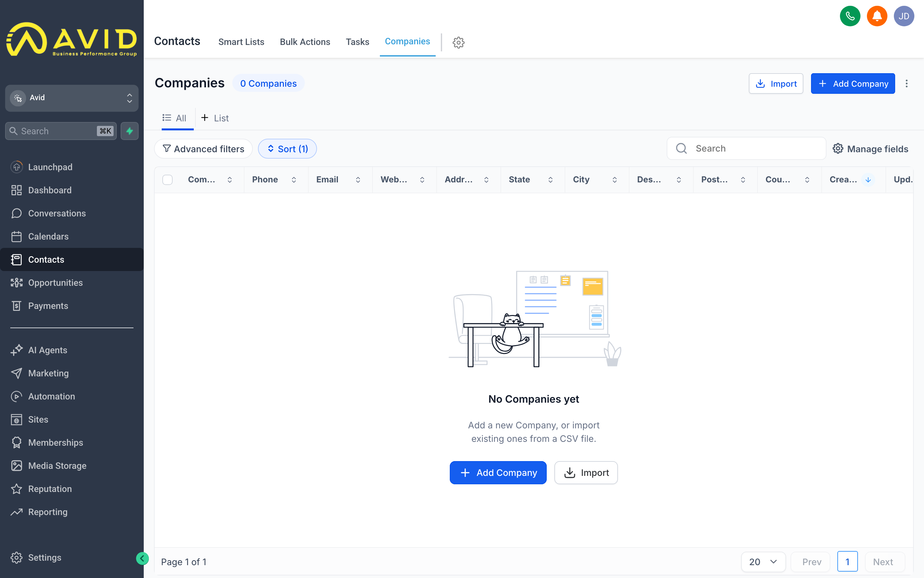
Task: Focus the sidebar Search field
Action: click(61, 131)
